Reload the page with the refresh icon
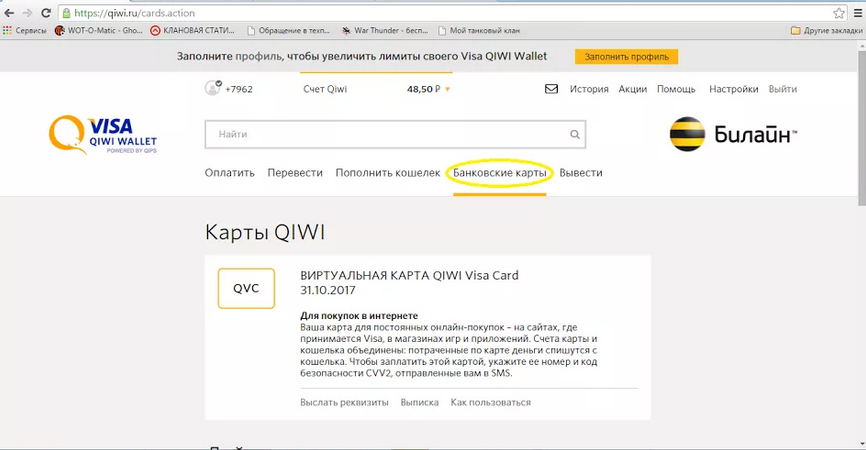866x450 pixels. click(46, 13)
